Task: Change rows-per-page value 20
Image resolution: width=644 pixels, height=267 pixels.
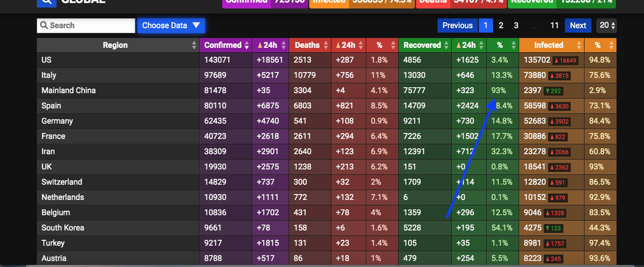Action: pos(607,26)
